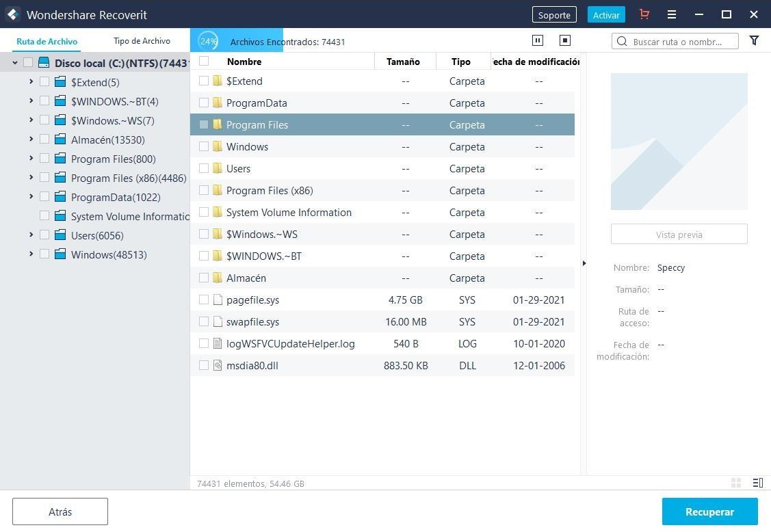Check the pagefile.sys file checkbox
The height and width of the screenshot is (532, 771).
pos(204,300)
